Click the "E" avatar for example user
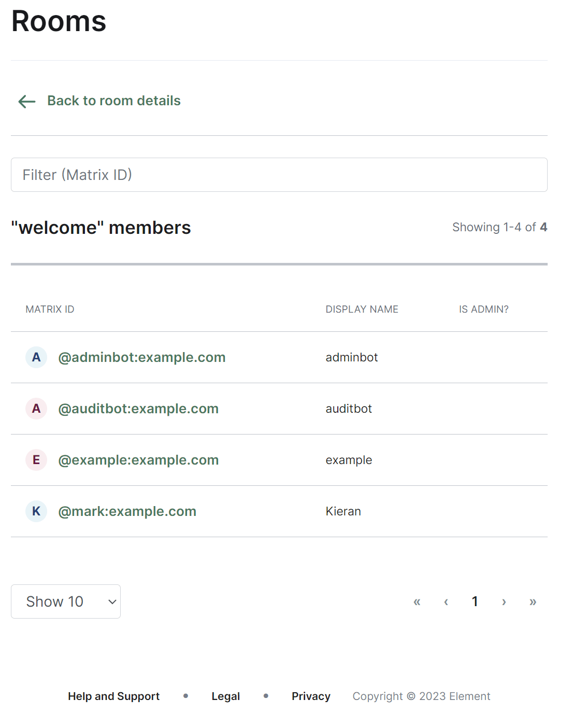 coord(36,460)
